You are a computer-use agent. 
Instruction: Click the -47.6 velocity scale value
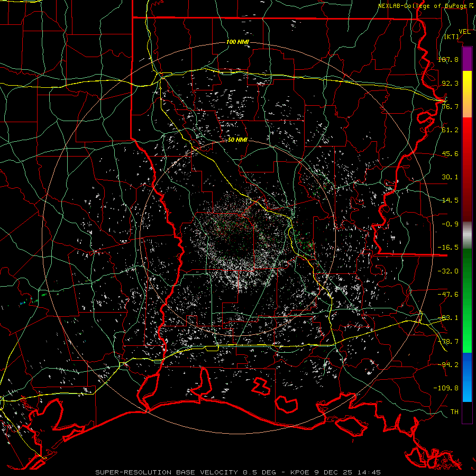448,295
